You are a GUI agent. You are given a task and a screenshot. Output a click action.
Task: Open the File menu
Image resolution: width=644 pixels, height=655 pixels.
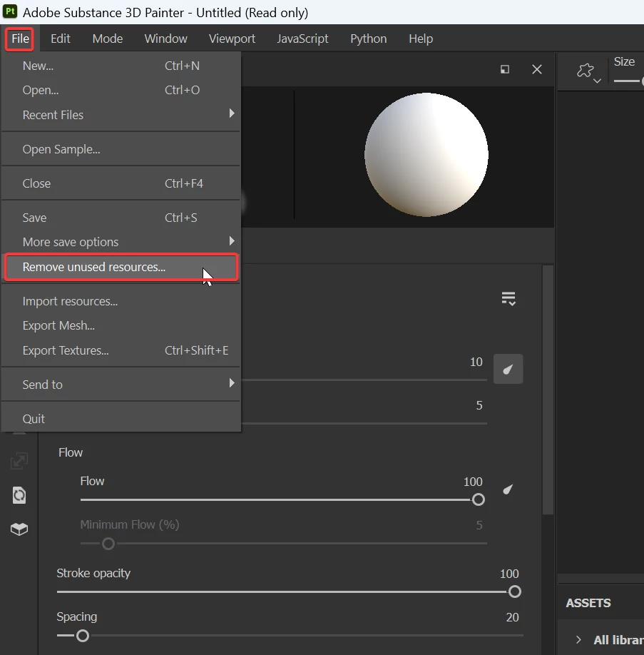[20, 39]
